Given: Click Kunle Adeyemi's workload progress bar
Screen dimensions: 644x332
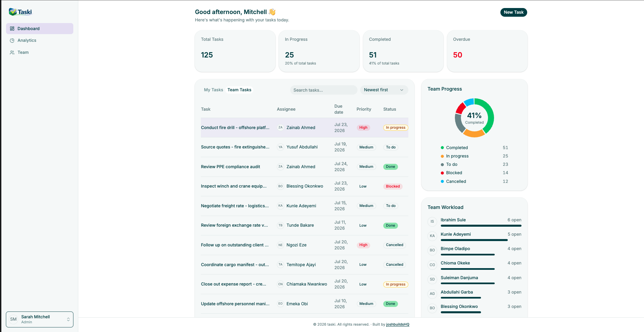Looking at the screenshot, I should coord(474,240).
